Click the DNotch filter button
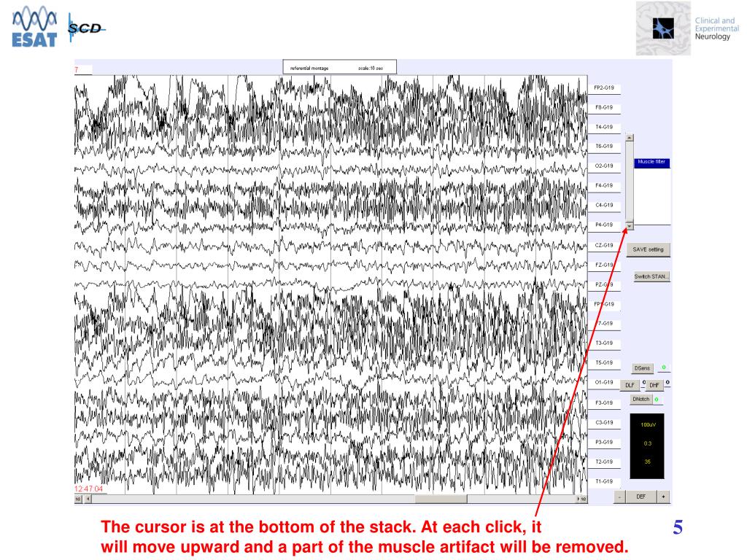 coord(640,399)
